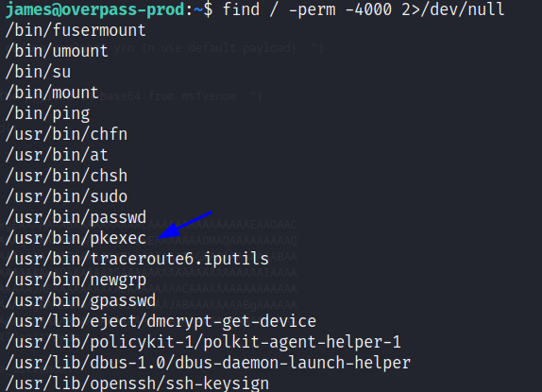
Task: Click the /bin/su path
Action: point(38,72)
